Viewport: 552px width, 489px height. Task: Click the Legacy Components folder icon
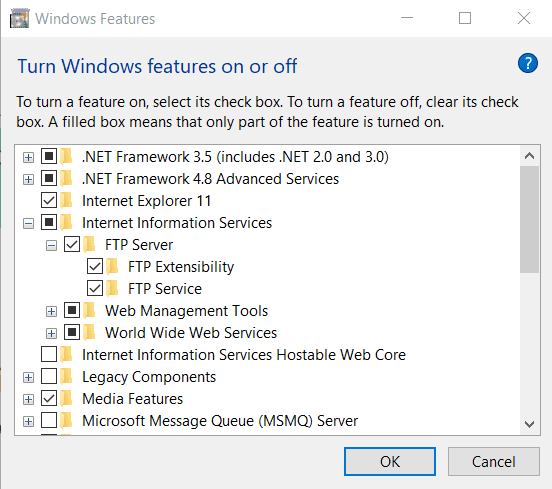click(x=66, y=377)
